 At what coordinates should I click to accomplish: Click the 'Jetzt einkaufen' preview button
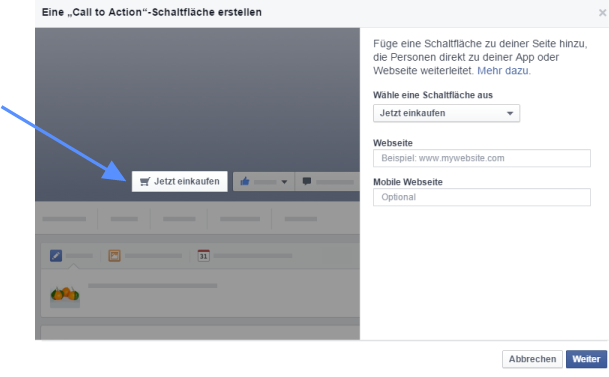click(x=179, y=181)
